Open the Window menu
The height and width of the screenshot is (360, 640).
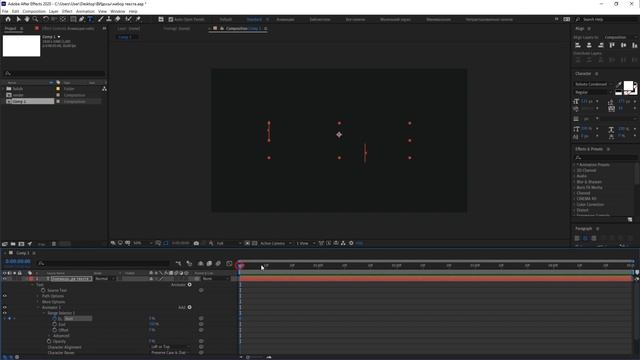(118, 11)
